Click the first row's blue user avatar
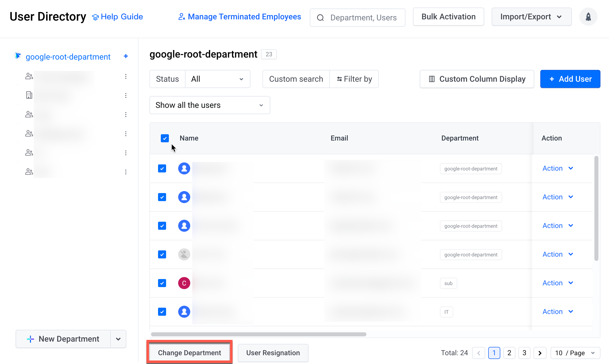 184,168
